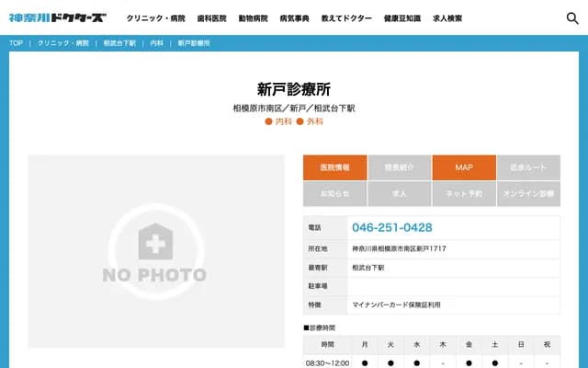
Task: Follow the 内科 breadcrumb link
Action: (x=157, y=43)
